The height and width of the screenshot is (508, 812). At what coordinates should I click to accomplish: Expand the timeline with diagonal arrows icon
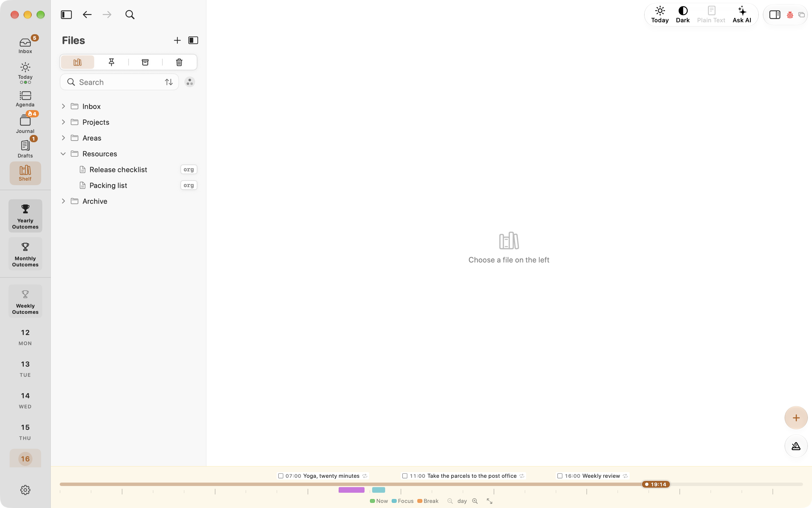[x=489, y=501]
